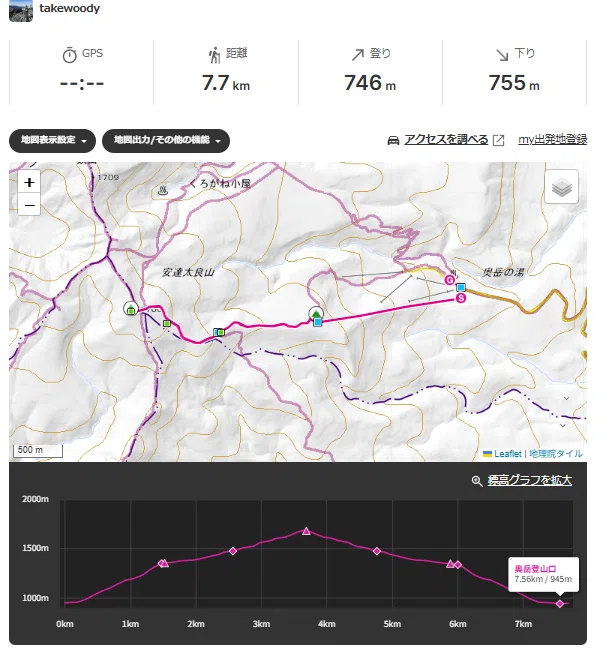
Task: Select the summit triangle on elevation graph
Action: (306, 531)
